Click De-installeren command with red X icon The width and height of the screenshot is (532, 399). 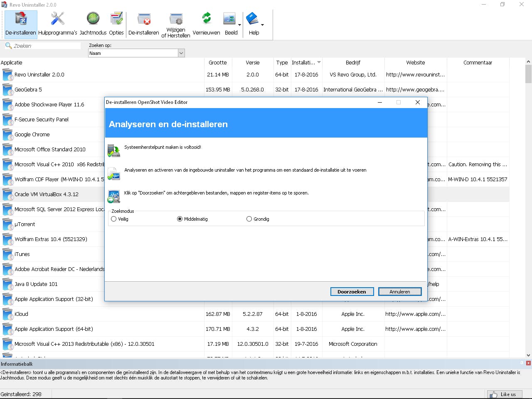(144, 24)
